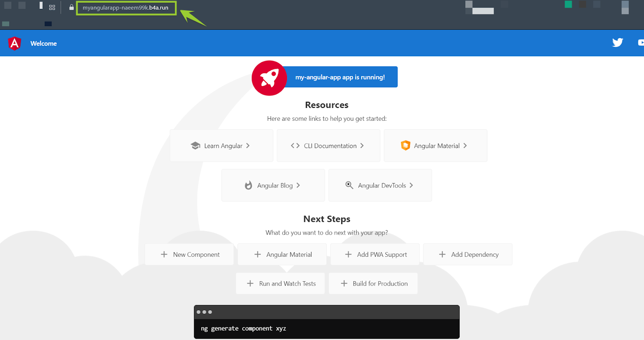Click the chevron on the CLI Documentation card
Viewport: 644px width, 340px height.
click(x=362, y=146)
